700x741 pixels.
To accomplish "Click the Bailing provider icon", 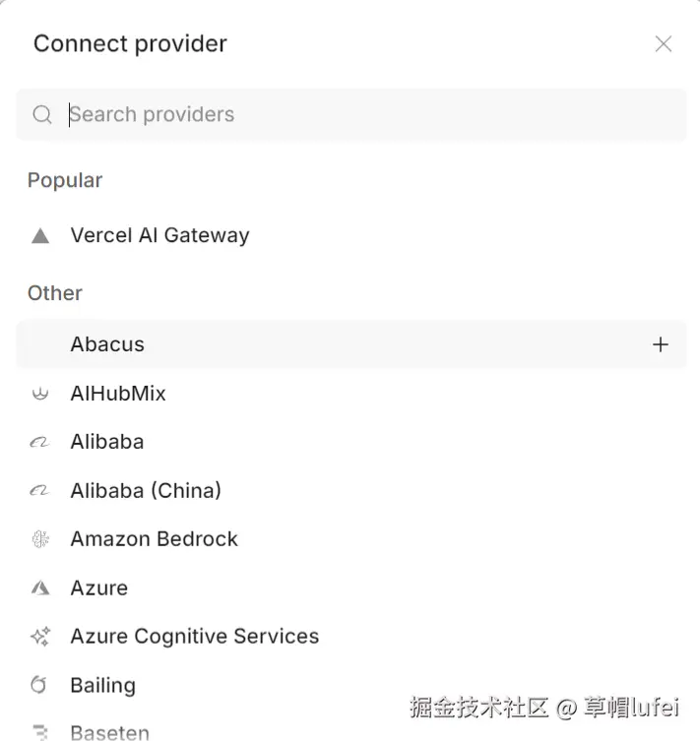I will click(x=40, y=685).
